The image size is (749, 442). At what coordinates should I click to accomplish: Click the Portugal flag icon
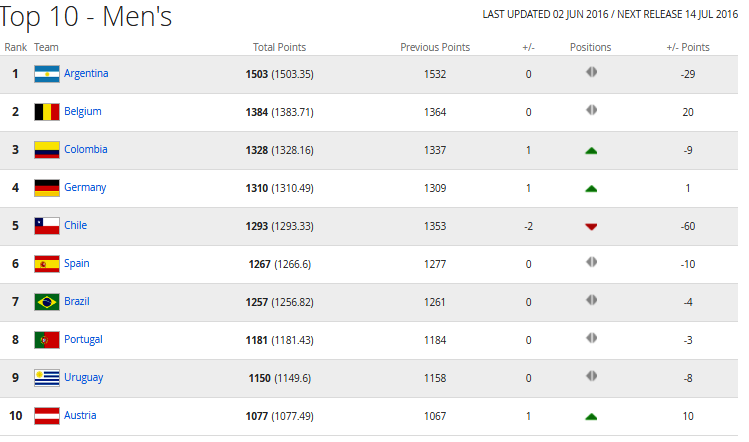point(47,340)
